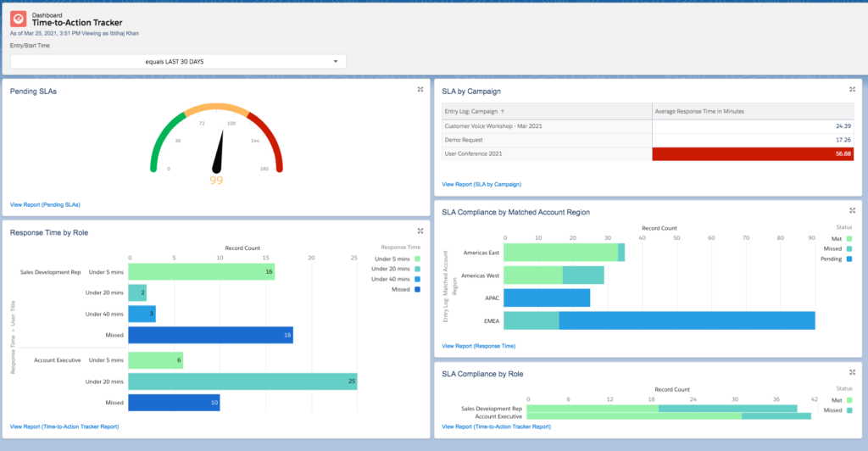868x451 pixels.
Task: Open View Report (Response Time) link
Action: click(478, 346)
